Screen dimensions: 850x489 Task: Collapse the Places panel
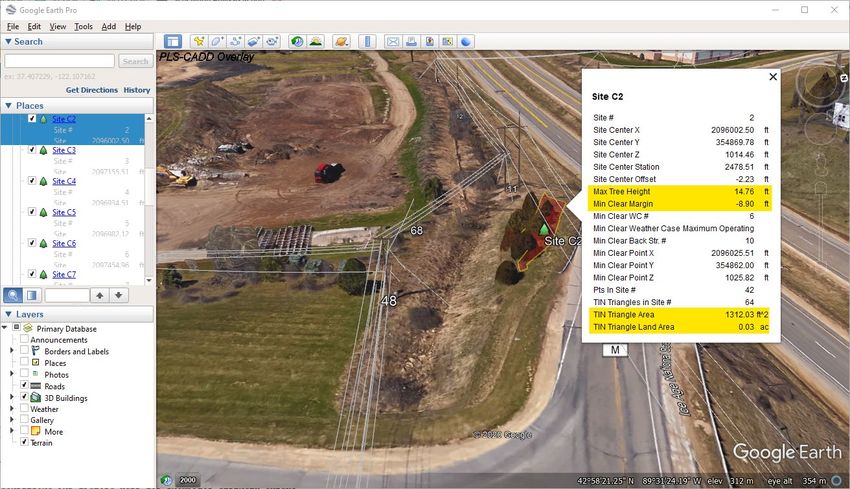(x=8, y=105)
